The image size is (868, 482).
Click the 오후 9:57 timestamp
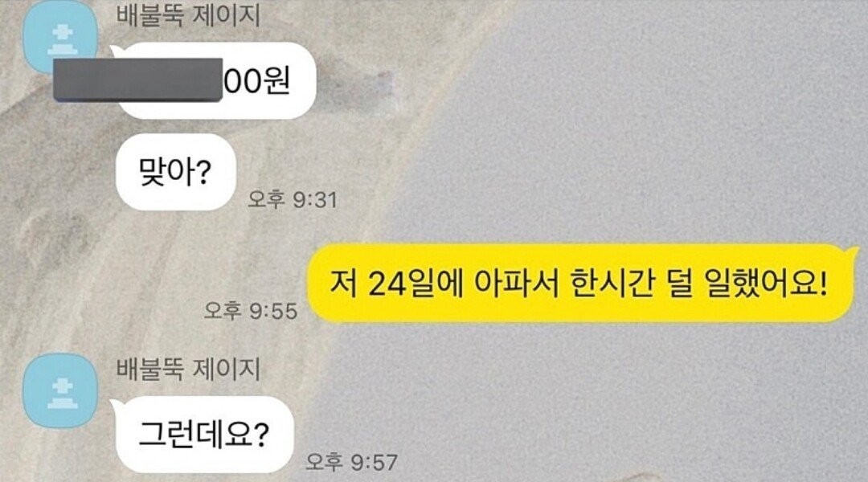351,462
